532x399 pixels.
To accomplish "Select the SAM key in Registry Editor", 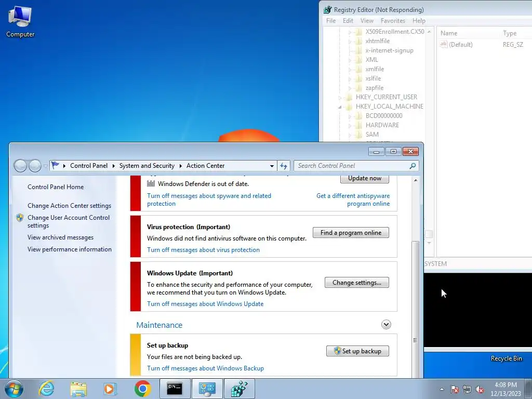I will point(372,135).
